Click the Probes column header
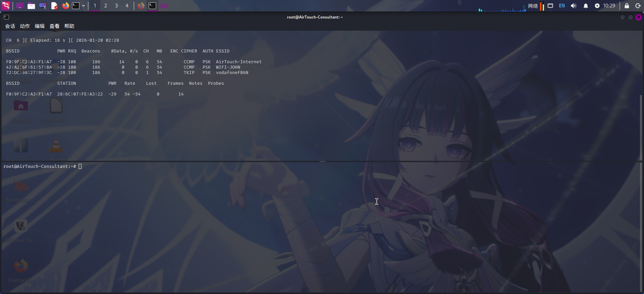The height and width of the screenshot is (294, 644). (216, 83)
